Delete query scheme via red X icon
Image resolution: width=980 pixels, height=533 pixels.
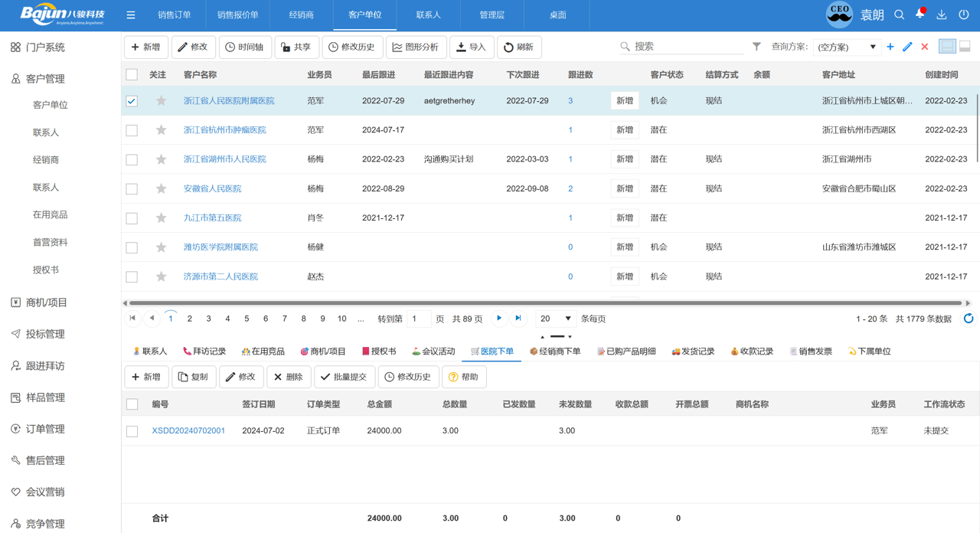(924, 47)
